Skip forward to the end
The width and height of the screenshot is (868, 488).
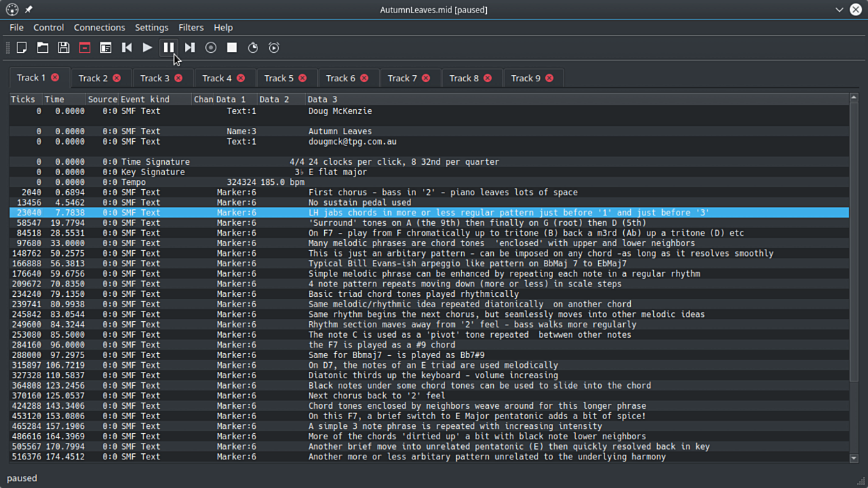pyautogui.click(x=190, y=48)
